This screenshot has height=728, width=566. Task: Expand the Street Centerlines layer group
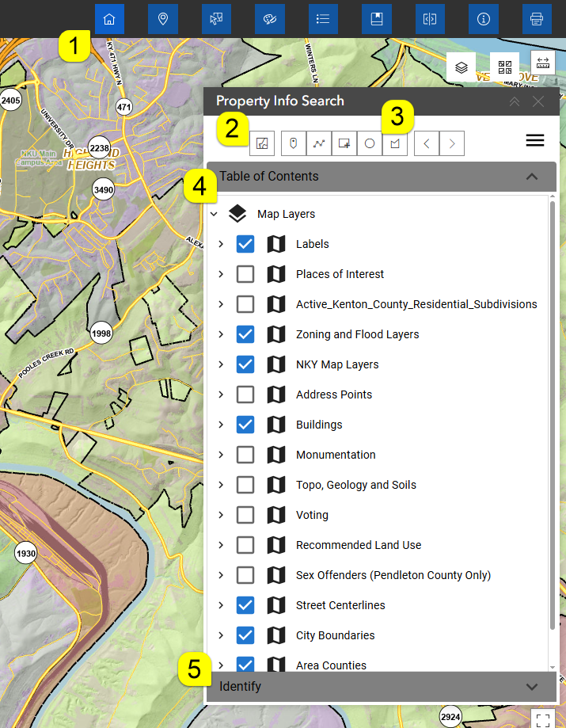click(x=221, y=605)
